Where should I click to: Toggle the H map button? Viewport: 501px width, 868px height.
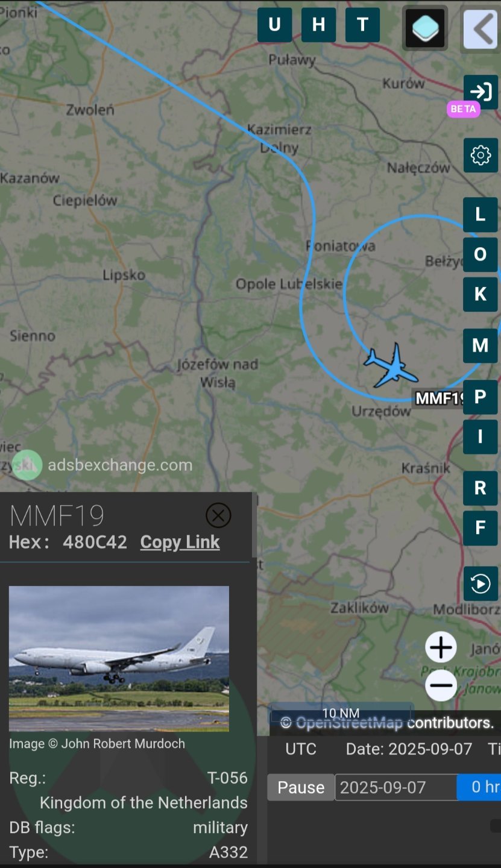[318, 25]
